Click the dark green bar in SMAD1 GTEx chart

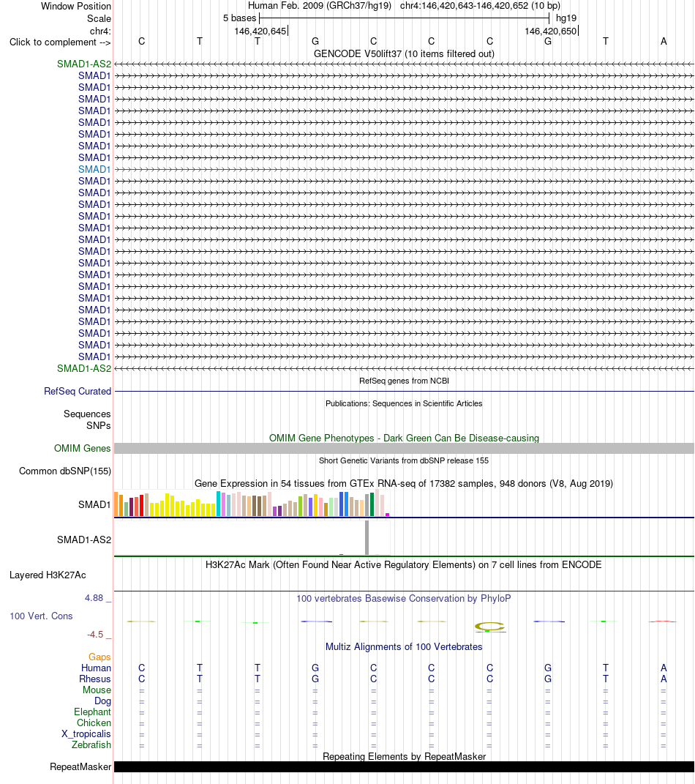click(372, 504)
